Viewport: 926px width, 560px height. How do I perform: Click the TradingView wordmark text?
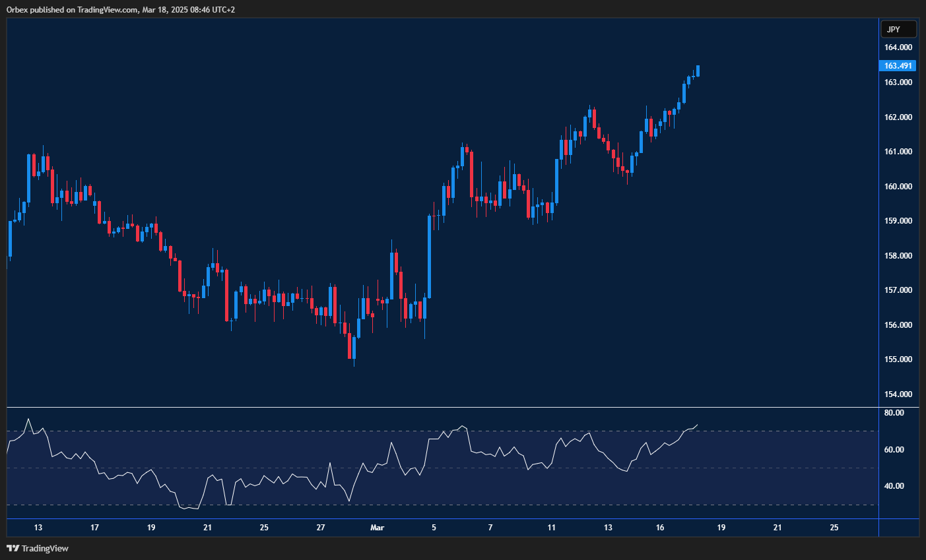pyautogui.click(x=48, y=548)
